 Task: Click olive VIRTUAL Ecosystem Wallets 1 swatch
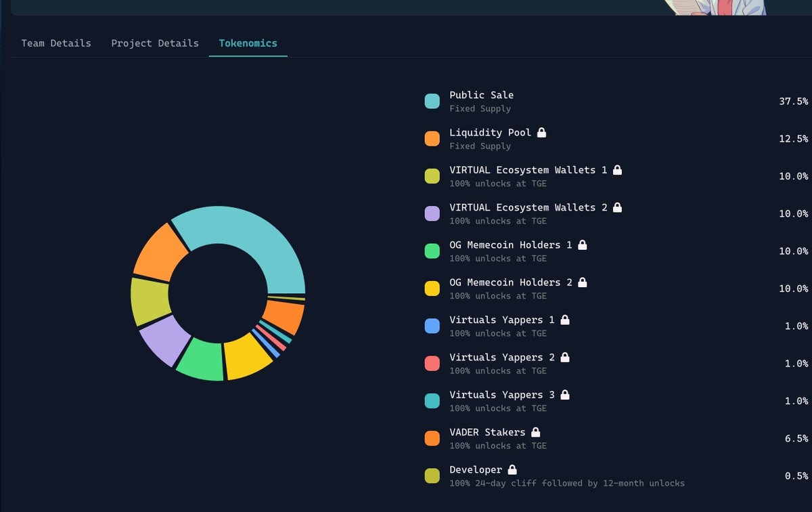(x=432, y=176)
